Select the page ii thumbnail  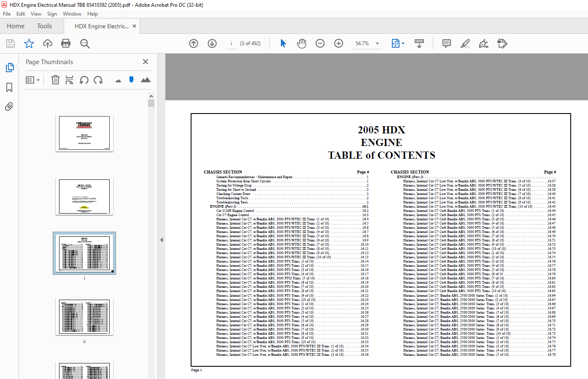[84, 317]
